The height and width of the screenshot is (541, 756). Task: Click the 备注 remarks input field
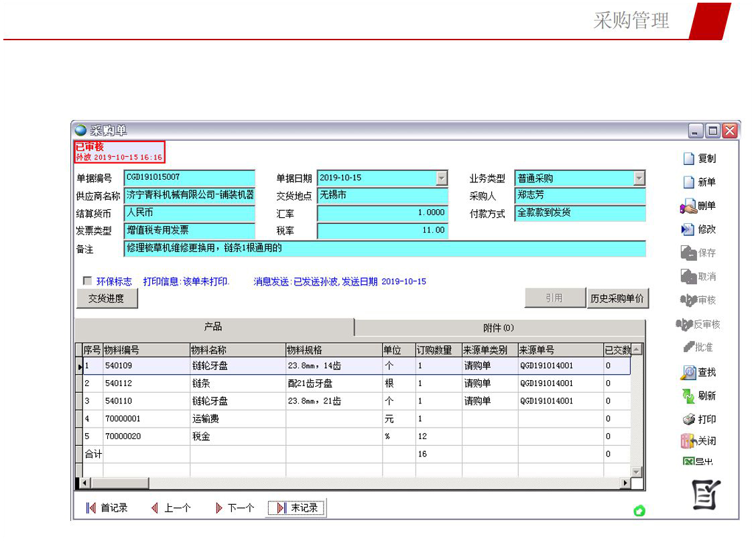point(385,249)
